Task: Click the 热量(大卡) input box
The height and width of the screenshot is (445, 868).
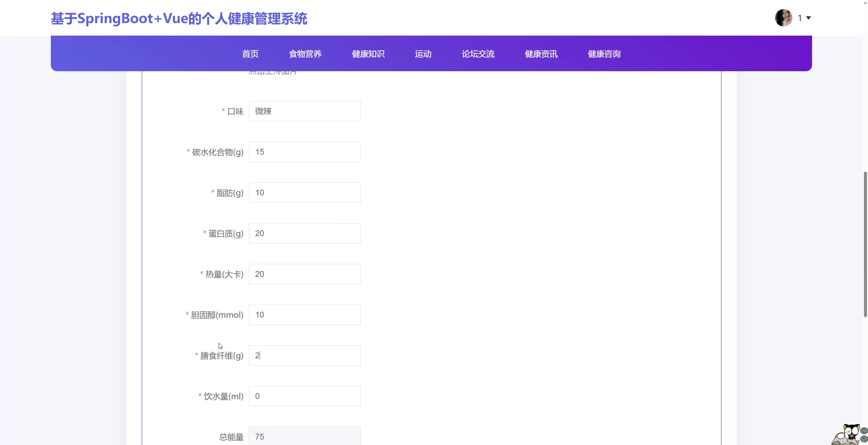Action: pos(304,274)
